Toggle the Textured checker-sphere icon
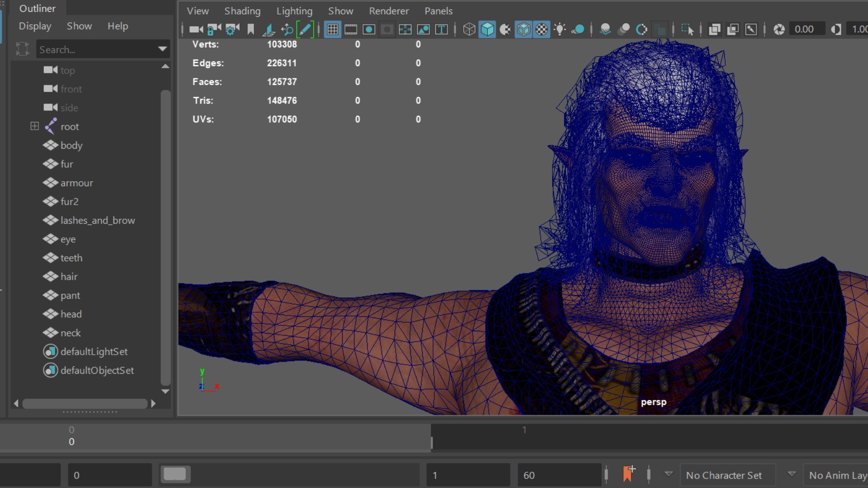The width and height of the screenshot is (868, 488). pyautogui.click(x=542, y=29)
